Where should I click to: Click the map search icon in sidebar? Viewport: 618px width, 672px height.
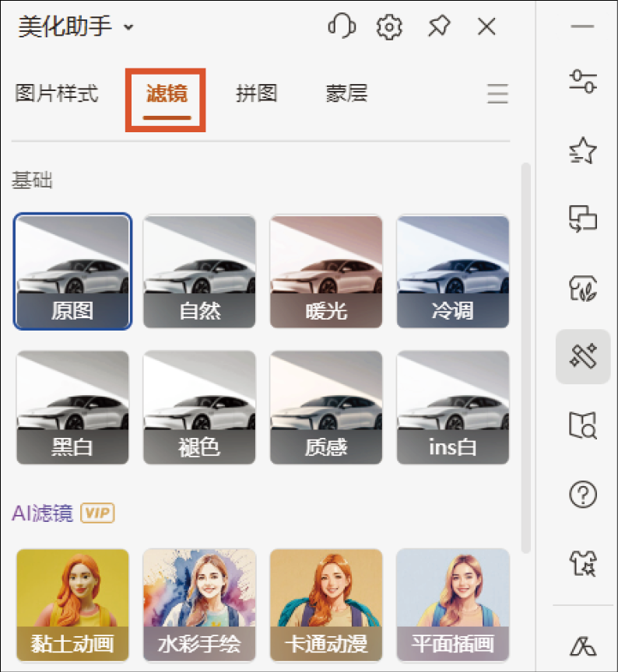click(583, 425)
